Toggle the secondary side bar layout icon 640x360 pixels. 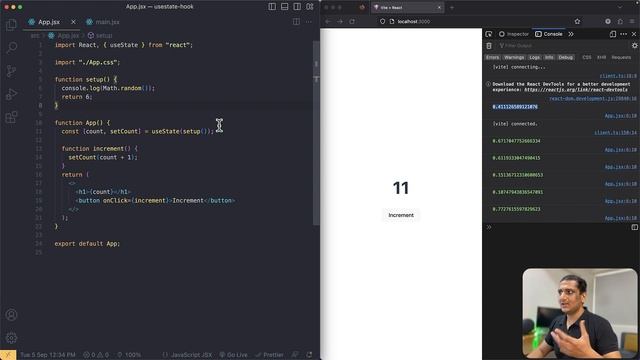coord(297,7)
